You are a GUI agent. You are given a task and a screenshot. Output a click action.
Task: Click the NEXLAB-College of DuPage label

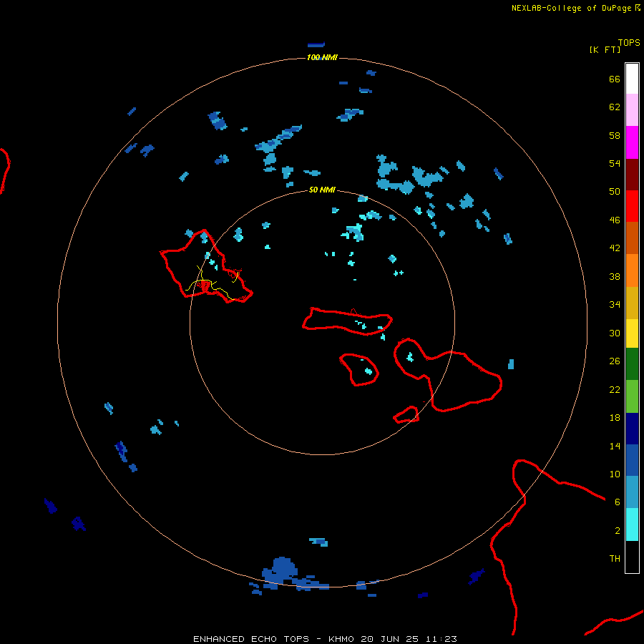coord(571,8)
